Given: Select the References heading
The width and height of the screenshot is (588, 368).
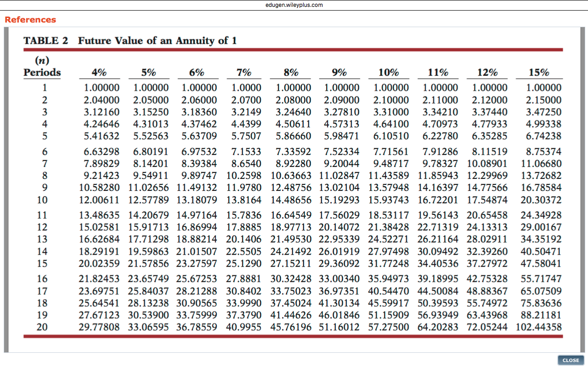Looking at the screenshot, I should tap(30, 20).
